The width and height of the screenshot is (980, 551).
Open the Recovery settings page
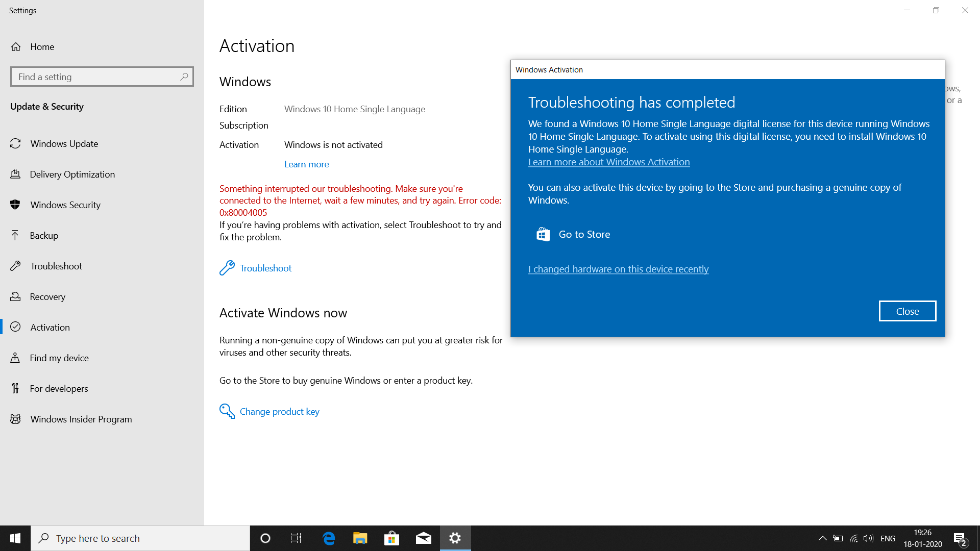tap(102, 296)
